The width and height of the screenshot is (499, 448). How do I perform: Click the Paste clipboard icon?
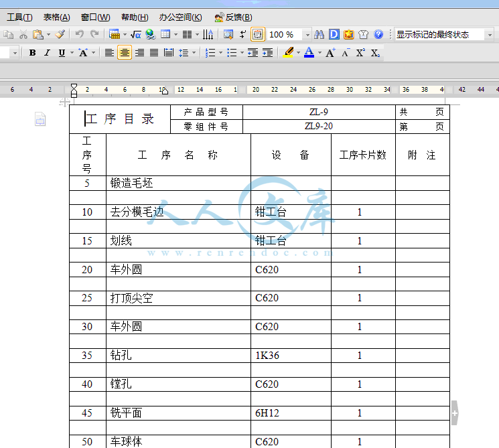pyautogui.click(x=38, y=34)
